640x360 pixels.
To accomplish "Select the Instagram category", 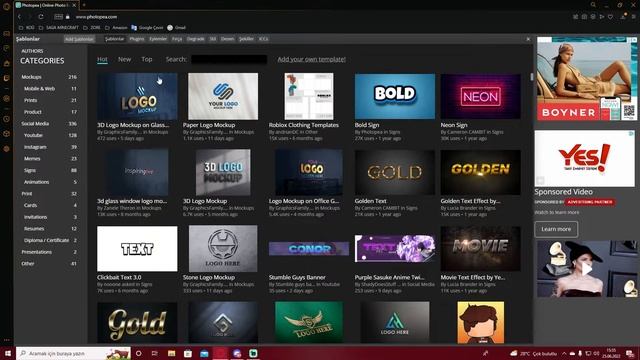I will (x=50, y=147).
